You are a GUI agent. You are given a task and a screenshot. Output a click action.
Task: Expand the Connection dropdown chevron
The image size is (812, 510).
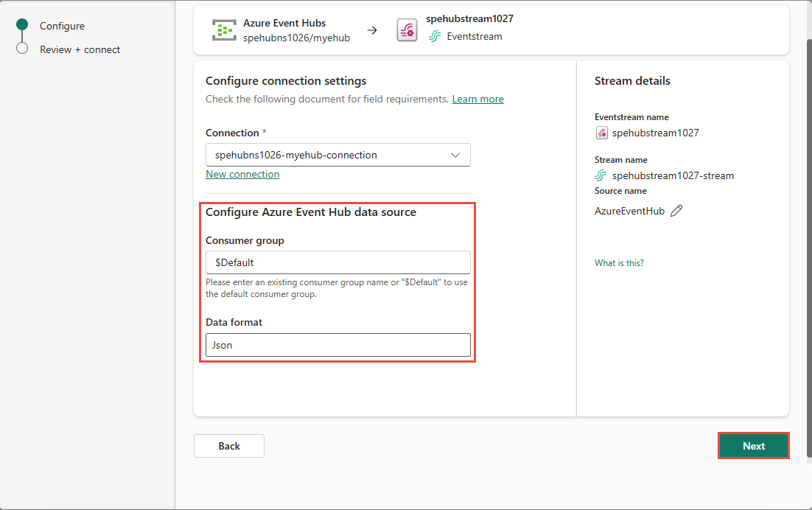tap(455, 156)
